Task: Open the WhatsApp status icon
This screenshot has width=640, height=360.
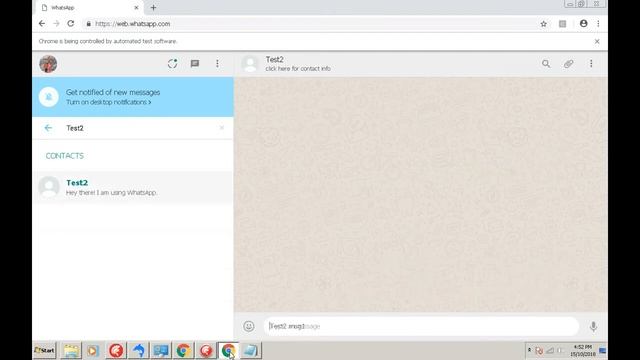Action: (172, 64)
